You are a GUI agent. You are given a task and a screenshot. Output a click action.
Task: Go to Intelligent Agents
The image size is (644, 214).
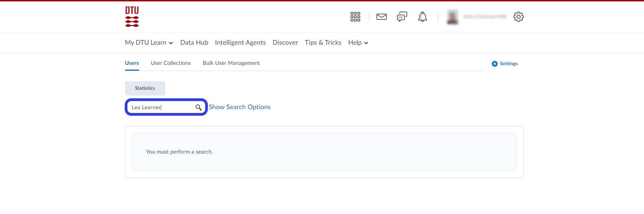[x=240, y=43]
